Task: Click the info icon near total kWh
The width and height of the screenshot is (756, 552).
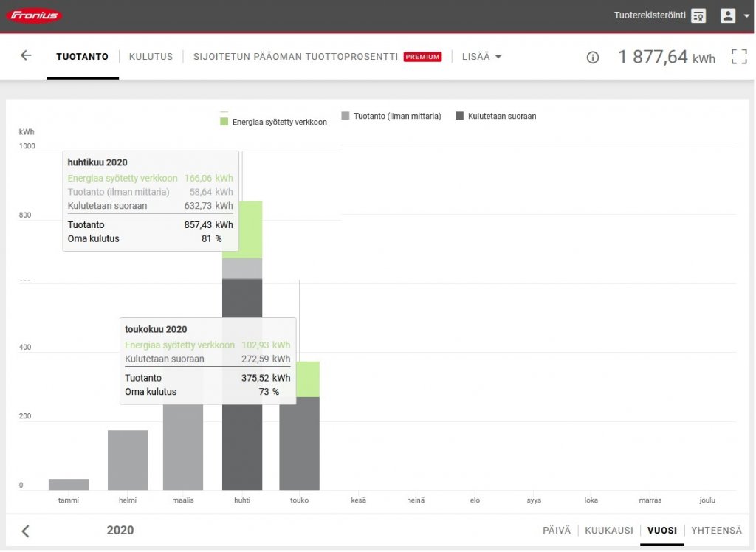Action: coord(592,58)
